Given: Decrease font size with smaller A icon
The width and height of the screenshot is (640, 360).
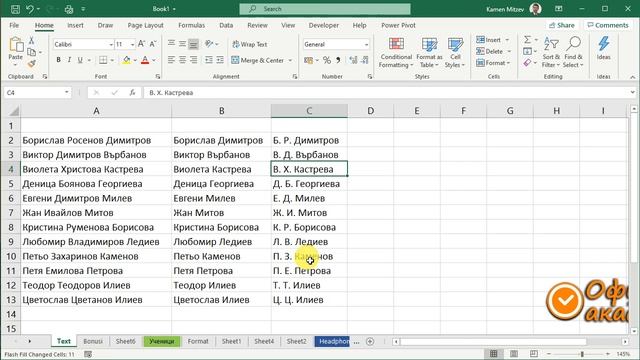Looking at the screenshot, I should pos(153,44).
